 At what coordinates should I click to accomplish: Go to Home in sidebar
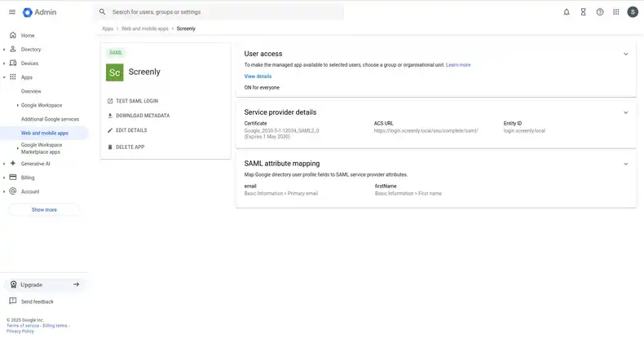coord(28,35)
